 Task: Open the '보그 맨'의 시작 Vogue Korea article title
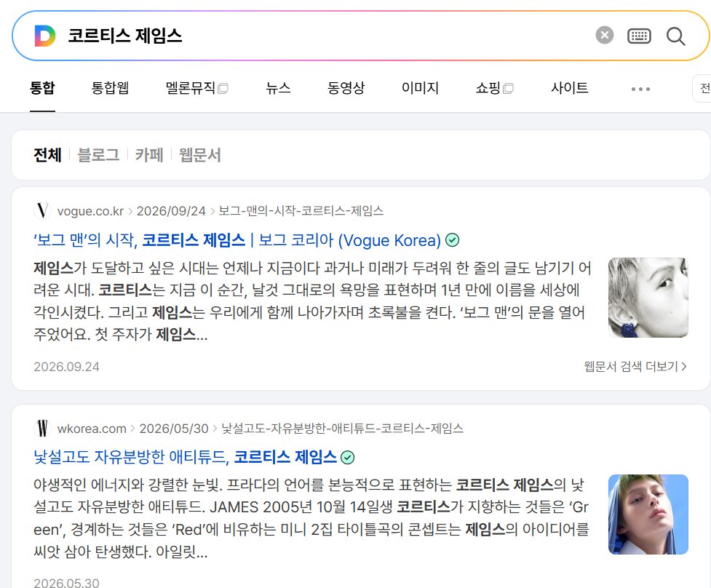click(x=237, y=240)
